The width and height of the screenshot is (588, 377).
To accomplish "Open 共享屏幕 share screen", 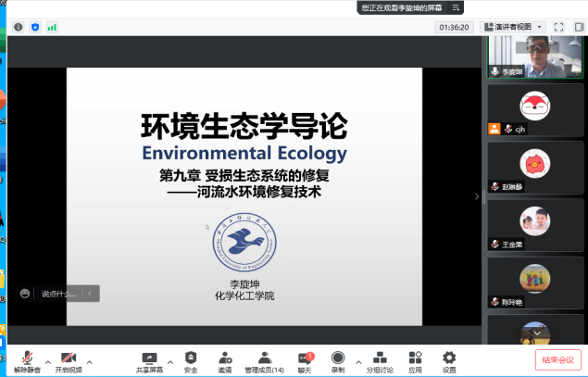I will point(149,360).
